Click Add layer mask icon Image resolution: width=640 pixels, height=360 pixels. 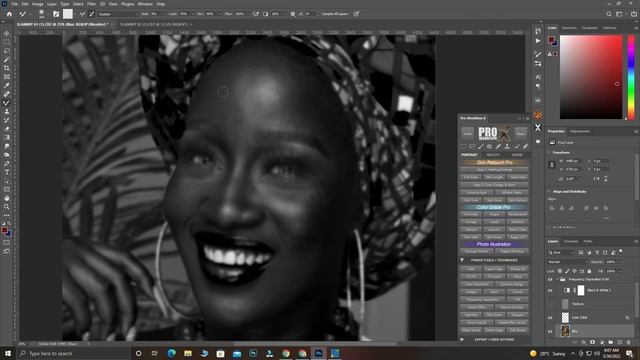[593, 342]
